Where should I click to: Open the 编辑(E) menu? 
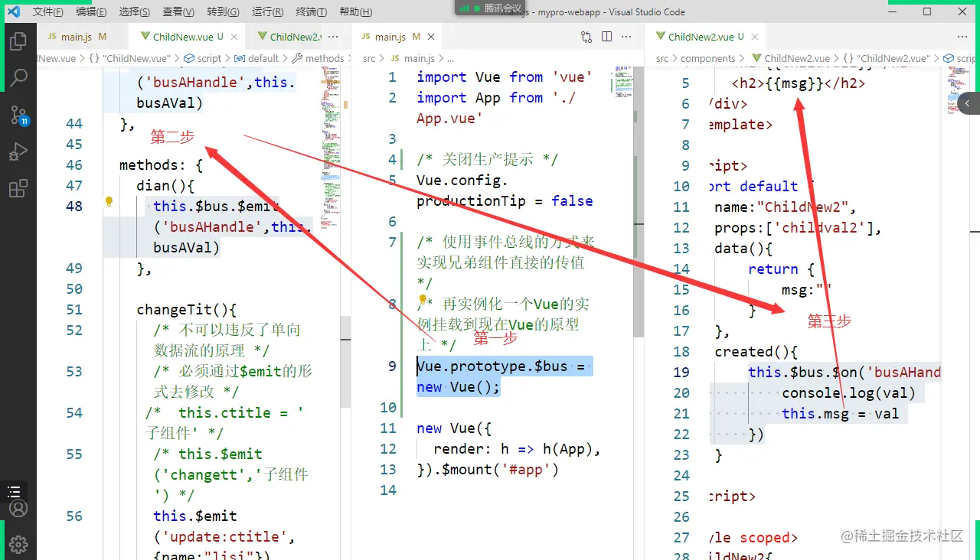tap(91, 11)
